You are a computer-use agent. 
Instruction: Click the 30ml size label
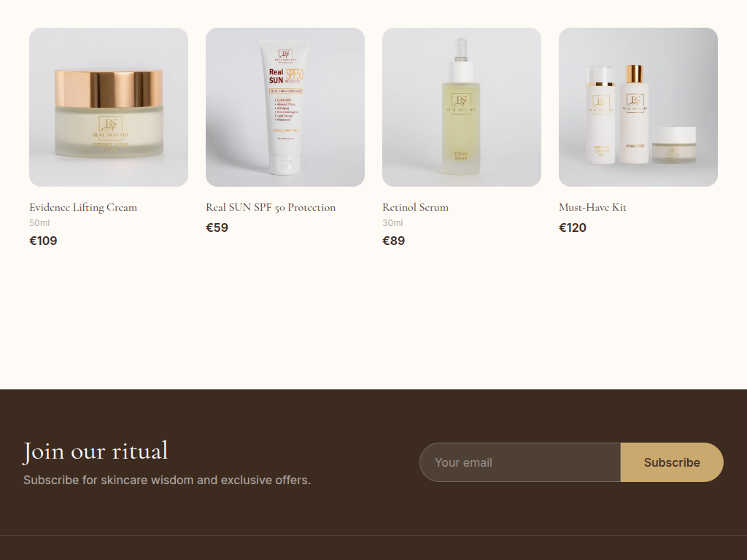pos(392,223)
